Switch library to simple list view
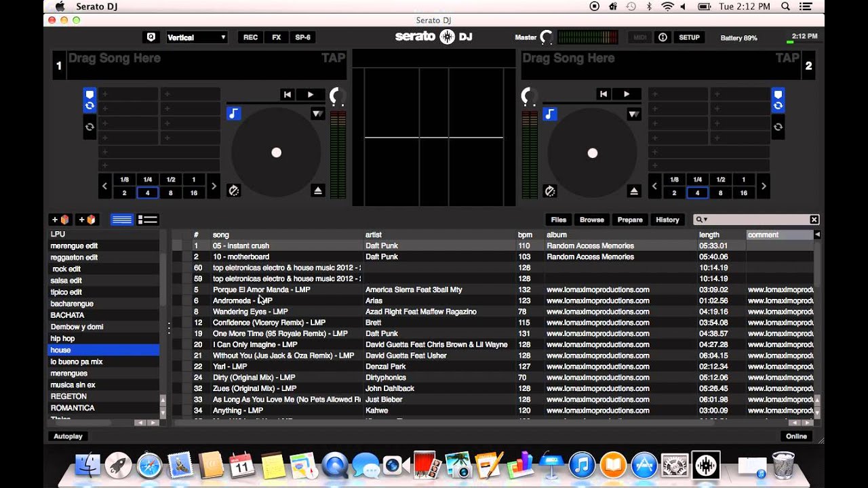Viewport: 868px width, 488px height. [122, 220]
